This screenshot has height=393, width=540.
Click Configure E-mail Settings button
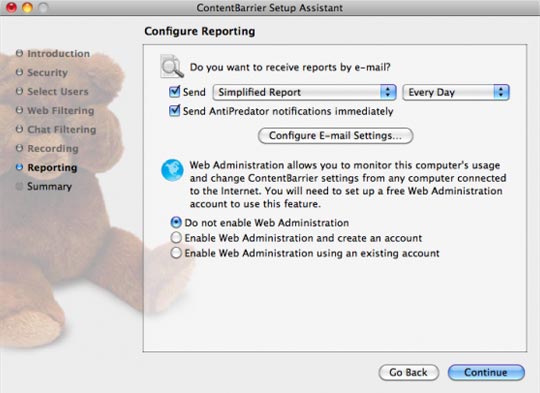coord(335,136)
